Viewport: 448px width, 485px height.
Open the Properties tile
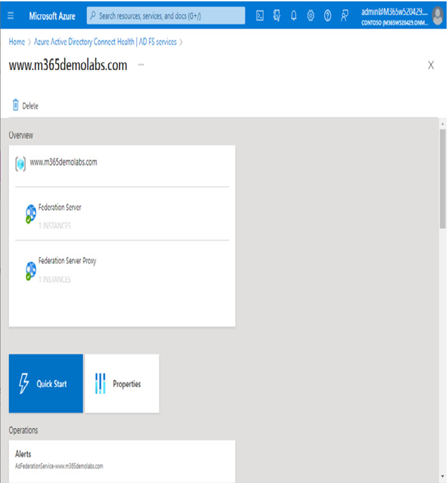click(122, 383)
